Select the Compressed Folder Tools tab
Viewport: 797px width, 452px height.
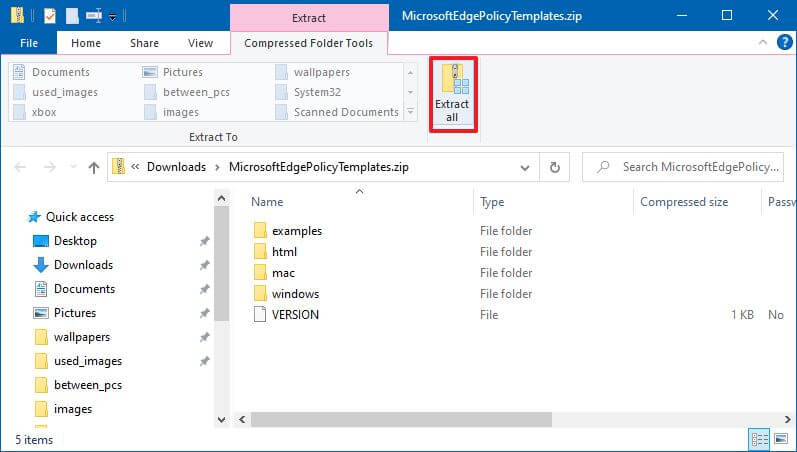click(309, 43)
